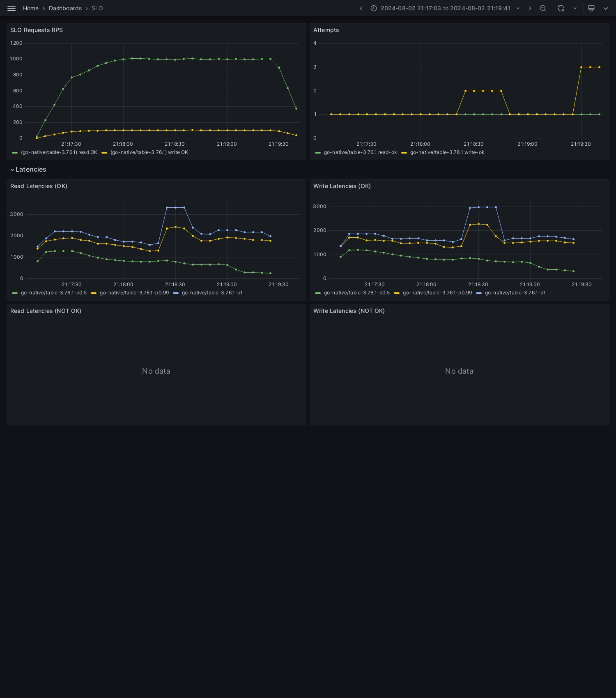Open Read Latencies (OK) panel title
This screenshot has height=698, width=616.
[x=39, y=186]
